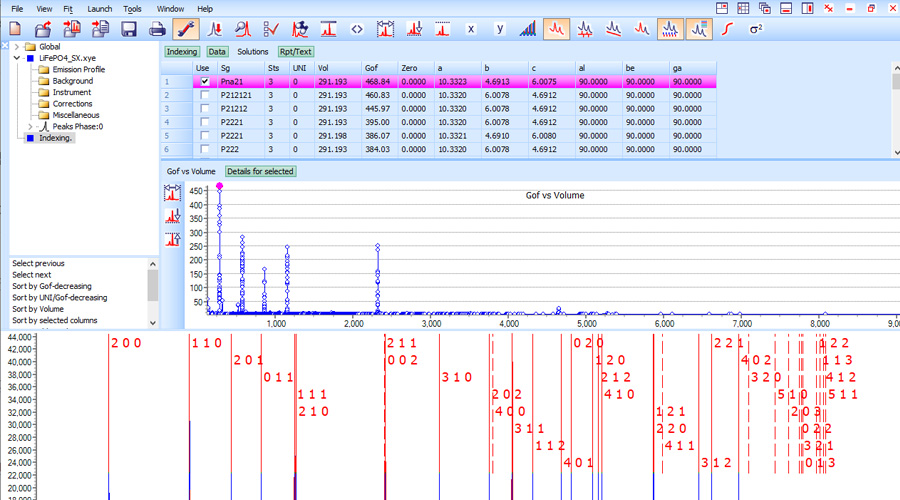
Task: Click the x axis toolbar button
Action: pos(471,29)
